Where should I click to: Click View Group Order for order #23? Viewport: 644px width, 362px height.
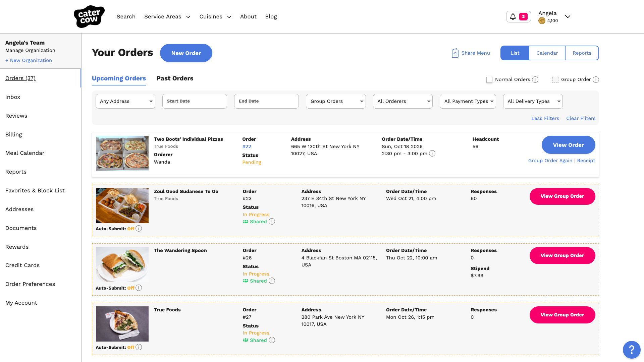[562, 196]
